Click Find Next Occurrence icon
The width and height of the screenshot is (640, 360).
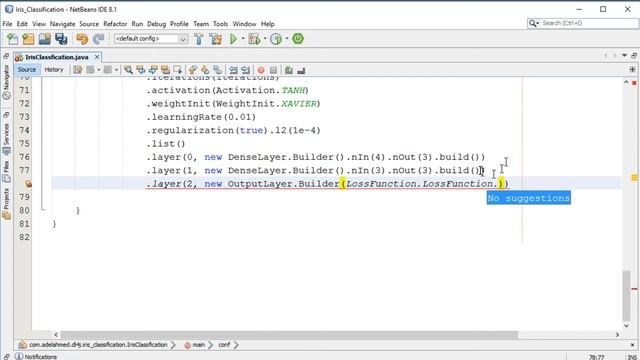tap(153, 70)
